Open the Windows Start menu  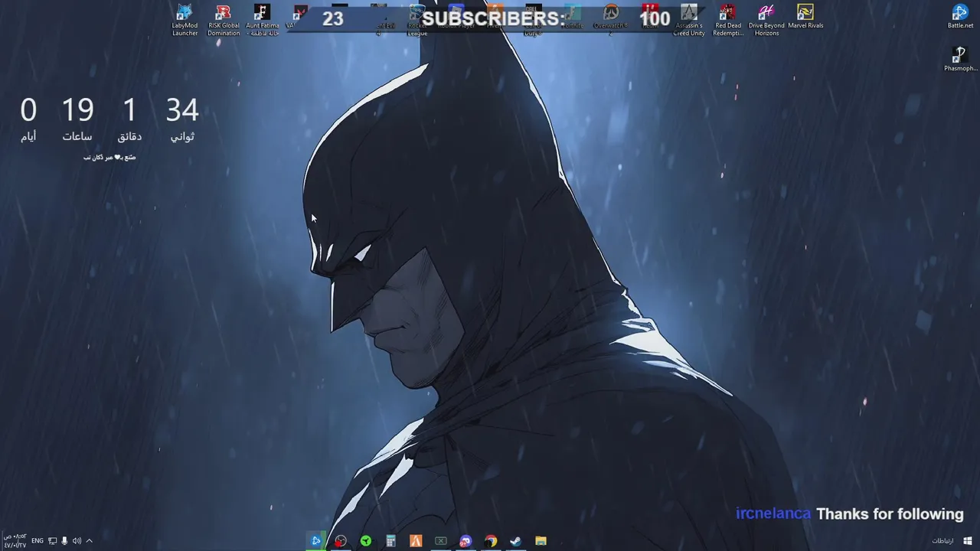(968, 541)
